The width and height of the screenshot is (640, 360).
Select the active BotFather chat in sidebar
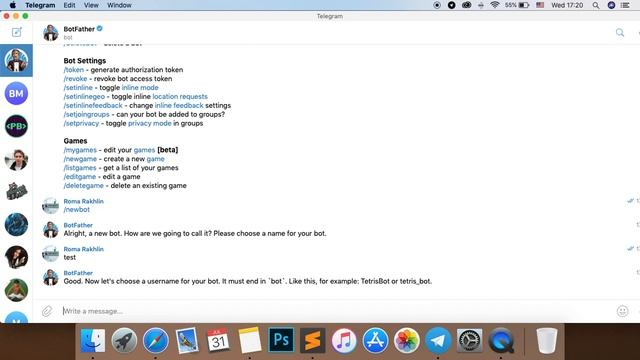pos(16,60)
